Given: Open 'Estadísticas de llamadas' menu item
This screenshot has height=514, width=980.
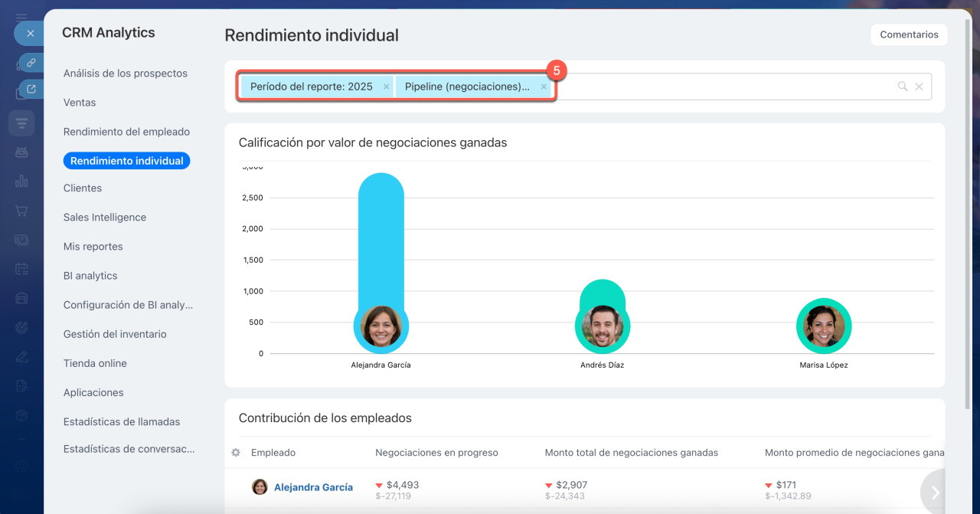Looking at the screenshot, I should click(x=122, y=422).
